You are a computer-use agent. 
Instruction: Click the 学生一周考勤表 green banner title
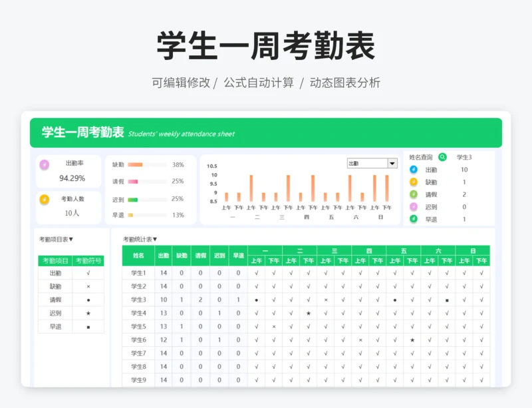[82, 132]
